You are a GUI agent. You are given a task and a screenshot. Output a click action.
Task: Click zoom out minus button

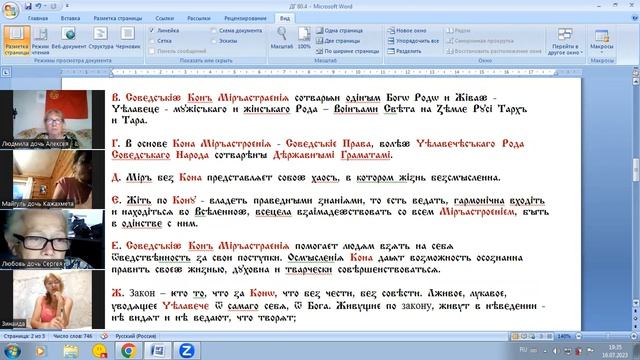(x=578, y=336)
